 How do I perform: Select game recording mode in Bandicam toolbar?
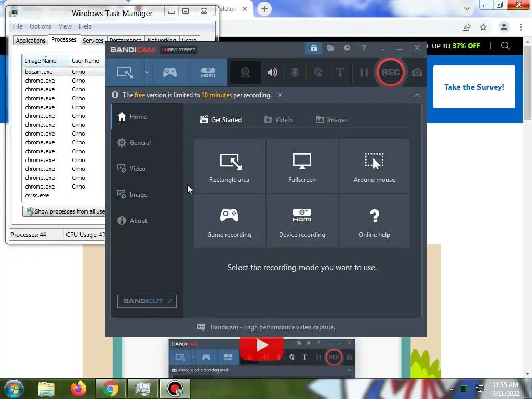click(170, 72)
